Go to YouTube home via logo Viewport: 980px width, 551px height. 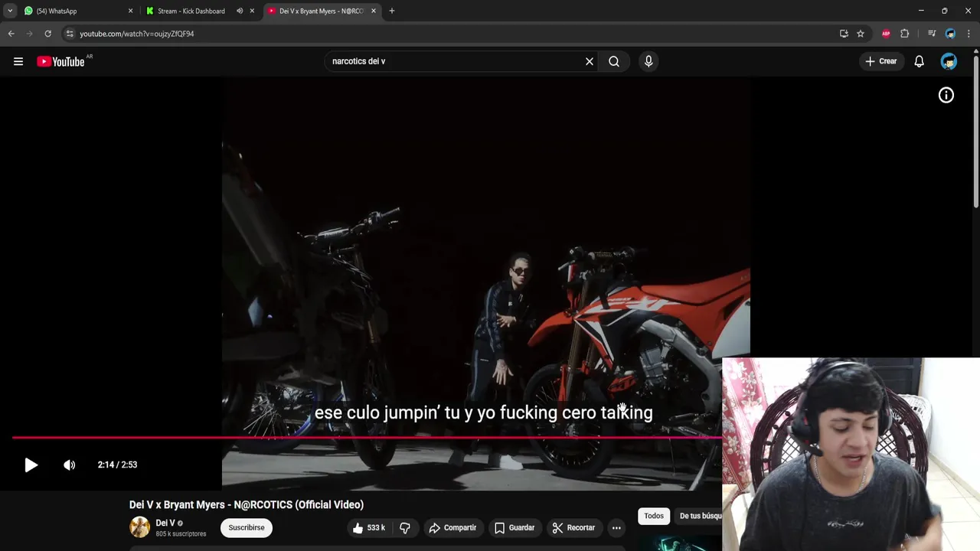pyautogui.click(x=61, y=61)
